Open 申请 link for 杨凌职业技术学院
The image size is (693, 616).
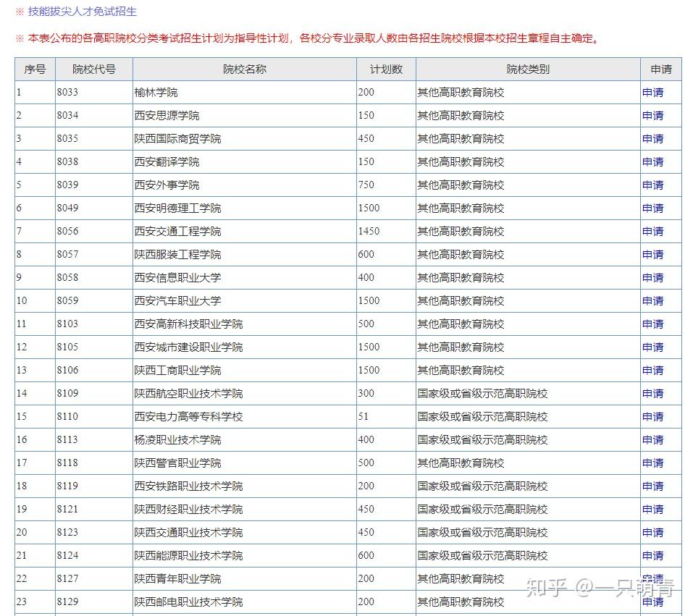click(x=652, y=439)
